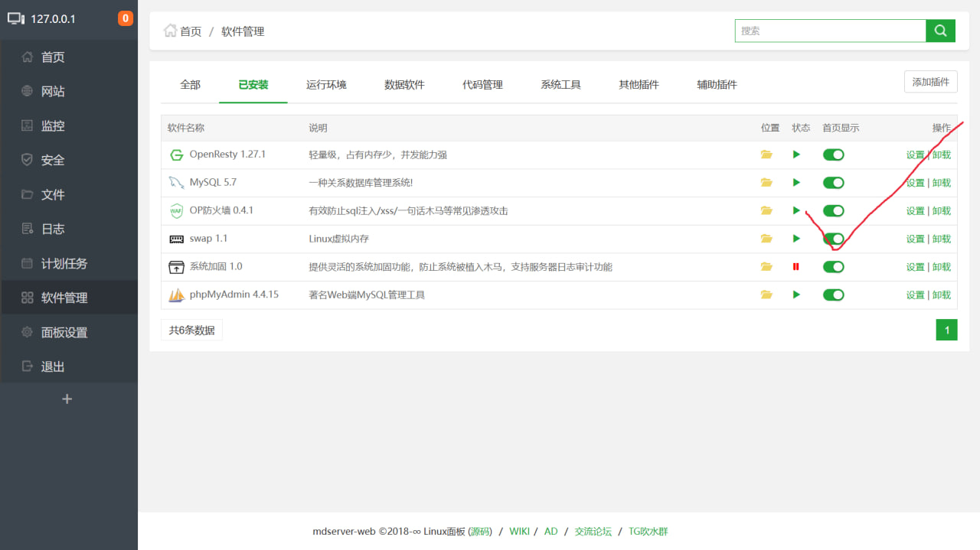Toggle the 首页显示 switch for phpMyAdmin

(833, 295)
